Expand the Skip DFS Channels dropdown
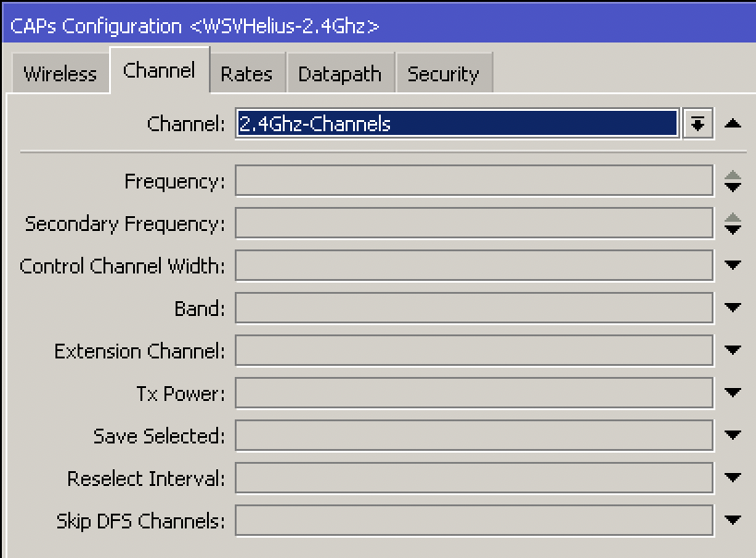The image size is (756, 558). [733, 520]
